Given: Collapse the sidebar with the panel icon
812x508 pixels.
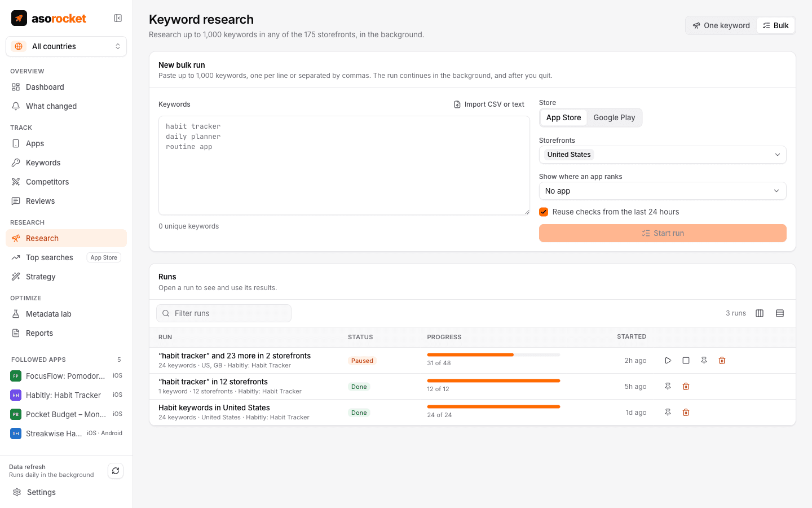Looking at the screenshot, I should tap(118, 18).
